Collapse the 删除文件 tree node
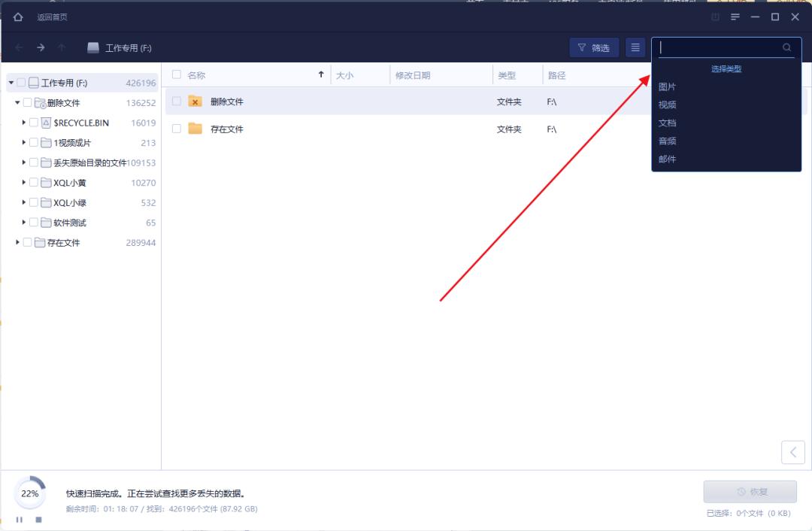Viewport: 812px width, 531px height. [17, 102]
